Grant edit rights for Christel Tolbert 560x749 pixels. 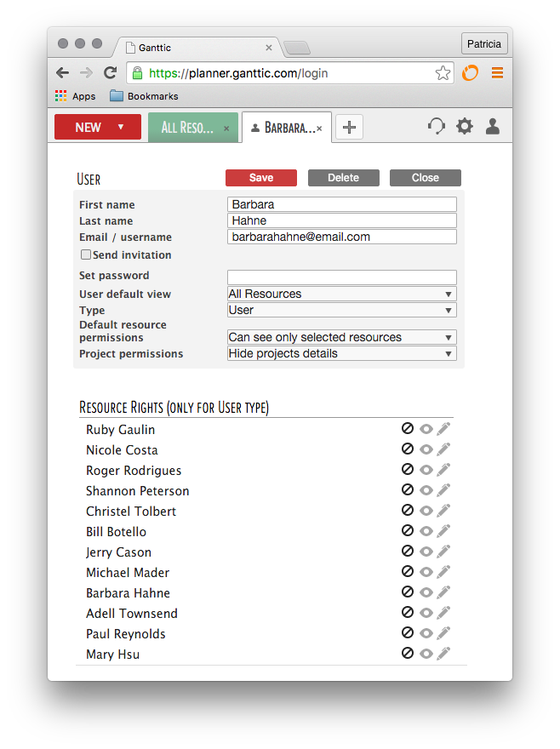click(443, 510)
